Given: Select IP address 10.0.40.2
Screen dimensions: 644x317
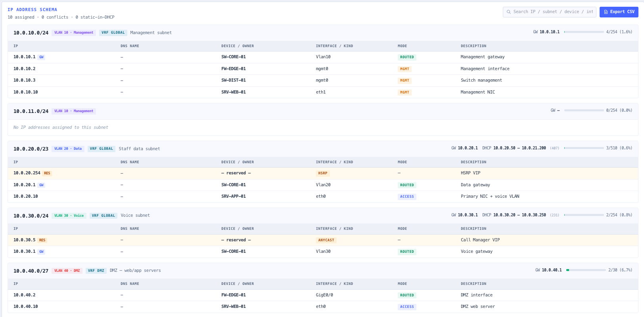Looking at the screenshot, I should (x=25, y=295).
